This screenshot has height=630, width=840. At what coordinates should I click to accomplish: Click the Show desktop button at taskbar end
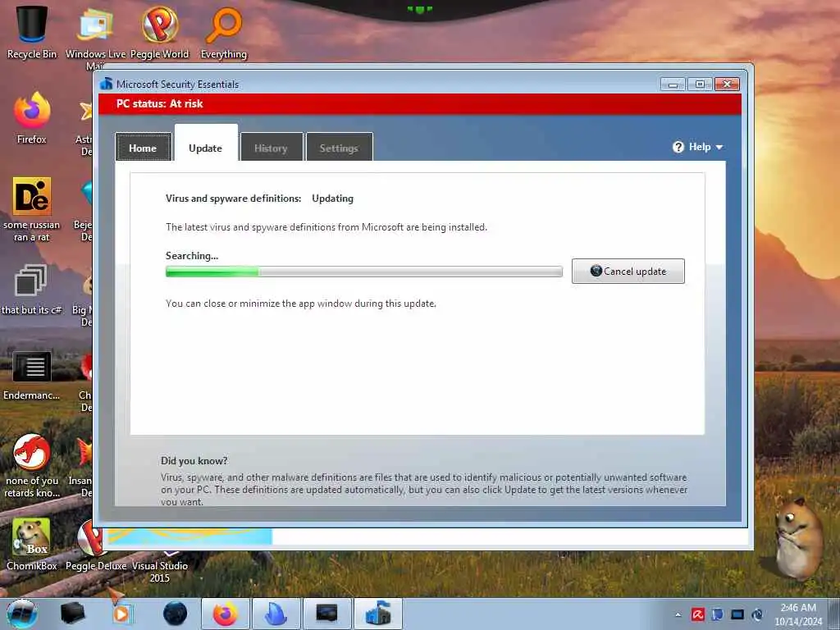click(x=834, y=614)
